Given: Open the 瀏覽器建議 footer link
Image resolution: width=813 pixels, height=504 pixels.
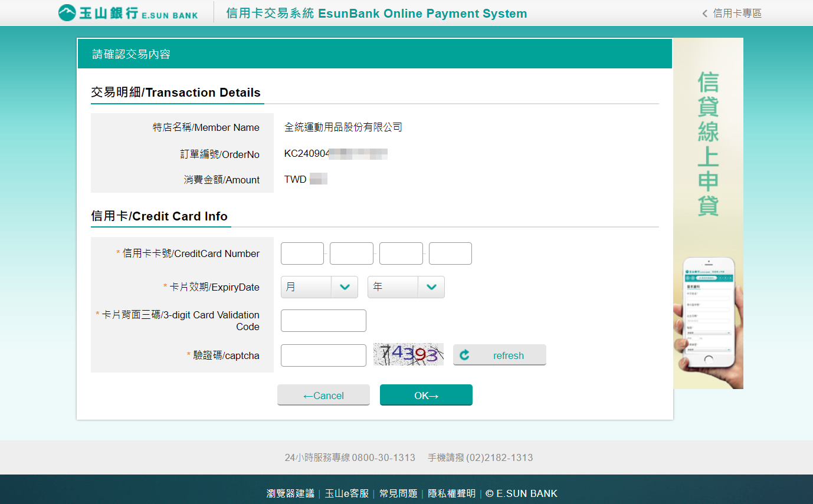Looking at the screenshot, I should [x=290, y=493].
